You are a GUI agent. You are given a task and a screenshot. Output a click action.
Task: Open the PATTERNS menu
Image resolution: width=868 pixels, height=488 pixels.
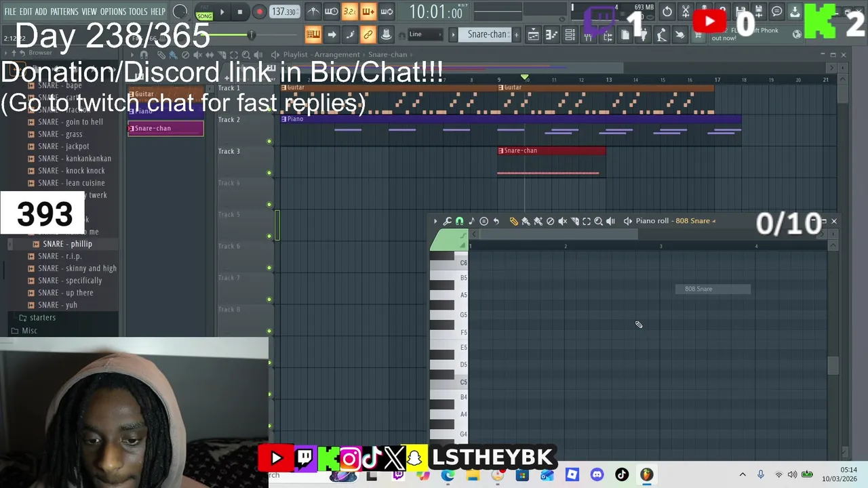click(x=64, y=12)
